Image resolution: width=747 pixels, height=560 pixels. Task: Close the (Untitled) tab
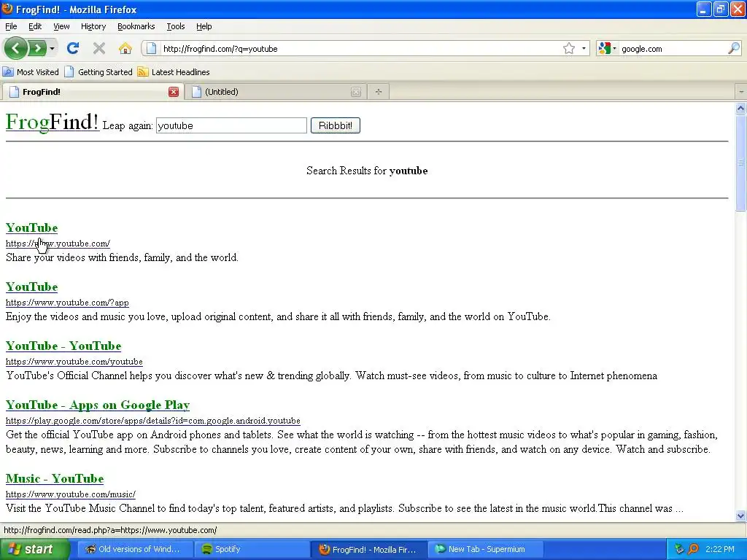[356, 92]
